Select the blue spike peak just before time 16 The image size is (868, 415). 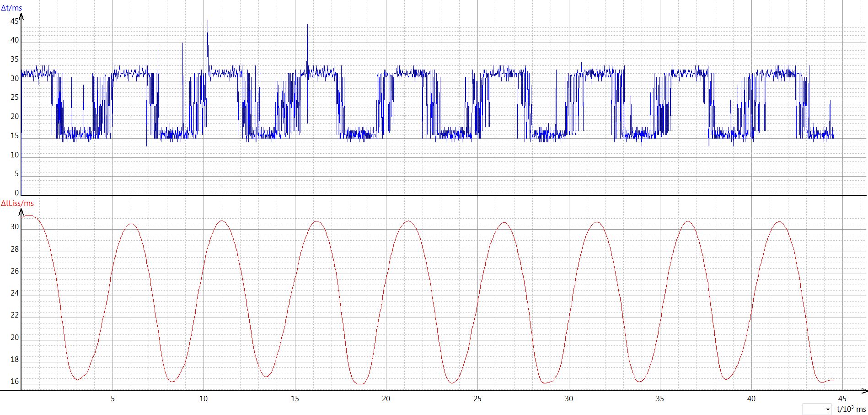(x=307, y=25)
